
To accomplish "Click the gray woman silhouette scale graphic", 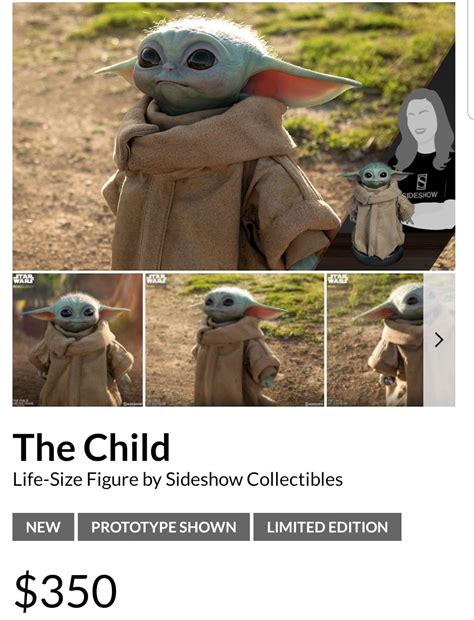I will click(x=425, y=158).
